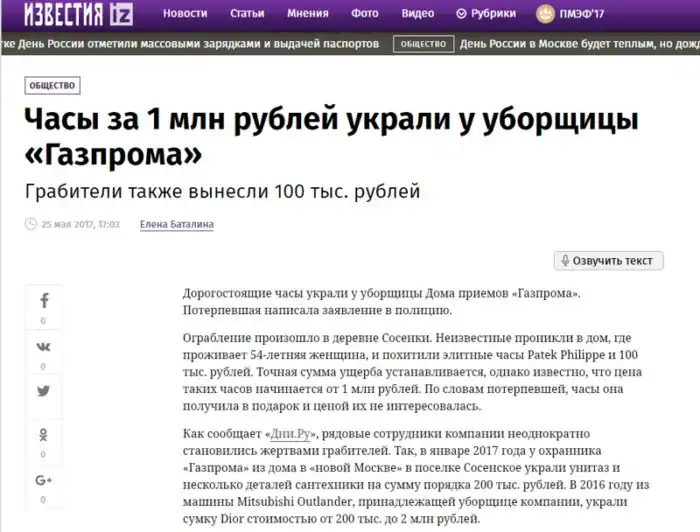Screen dimensions: 700x532
Task: Open the Мнения section
Action: coord(308,14)
